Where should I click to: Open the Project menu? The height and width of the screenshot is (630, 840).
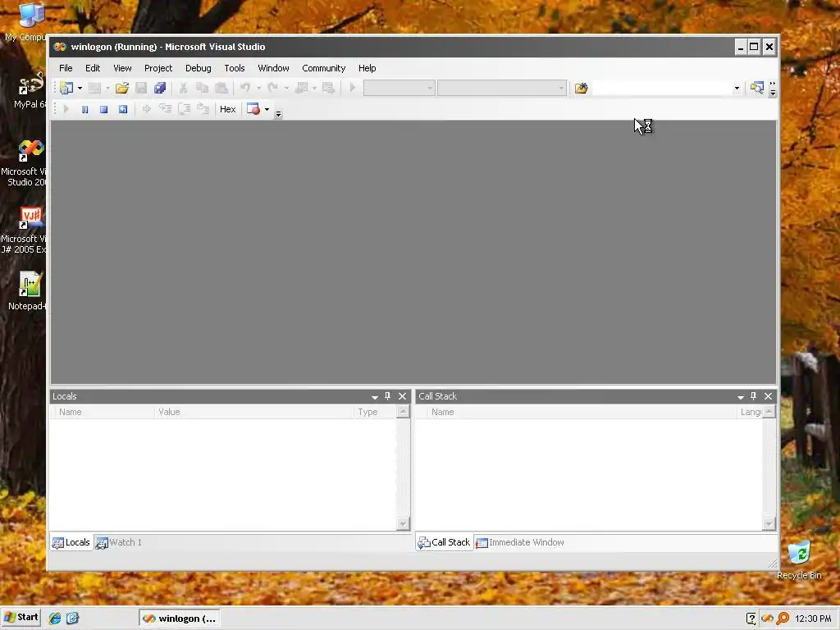tap(158, 68)
